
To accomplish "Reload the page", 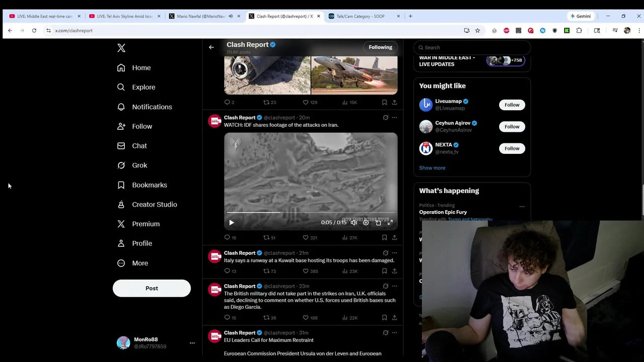I will coord(34,31).
